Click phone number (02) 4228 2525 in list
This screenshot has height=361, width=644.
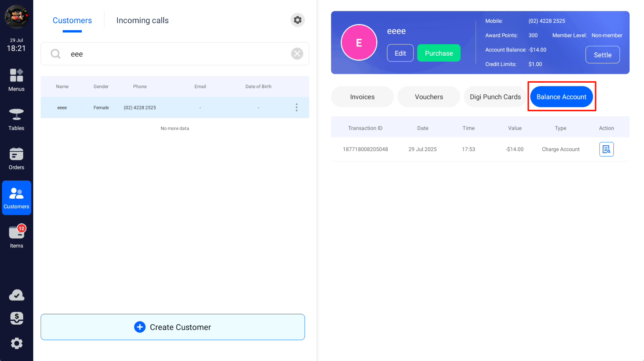[x=140, y=107]
